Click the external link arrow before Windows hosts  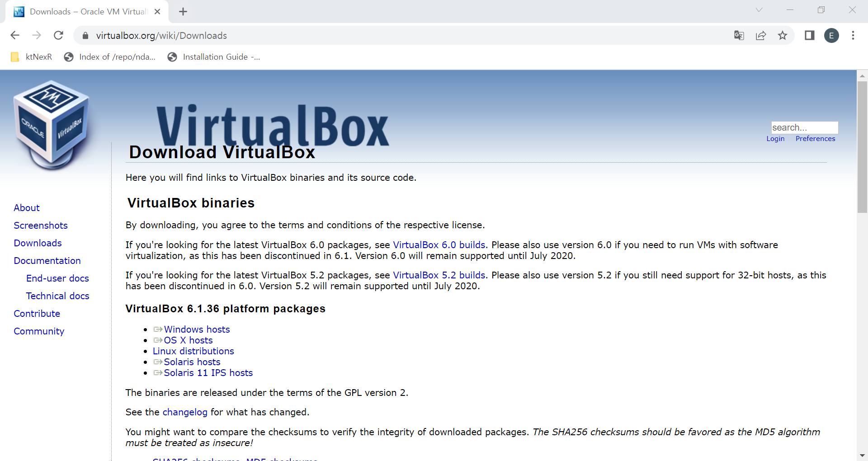[158, 329]
